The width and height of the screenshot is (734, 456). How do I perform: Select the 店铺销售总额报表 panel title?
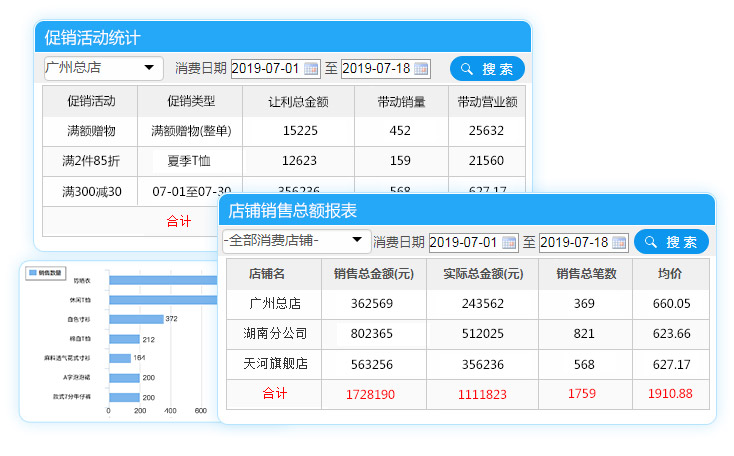(292, 210)
